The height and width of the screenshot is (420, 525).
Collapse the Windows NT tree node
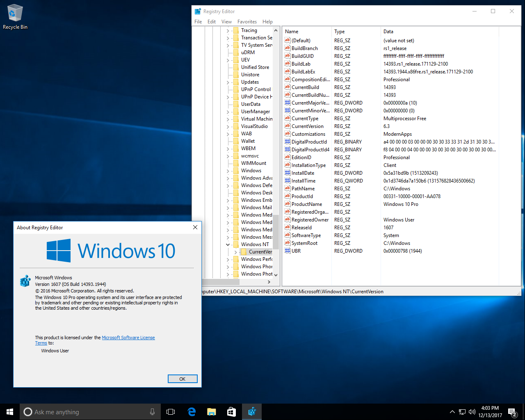(228, 244)
